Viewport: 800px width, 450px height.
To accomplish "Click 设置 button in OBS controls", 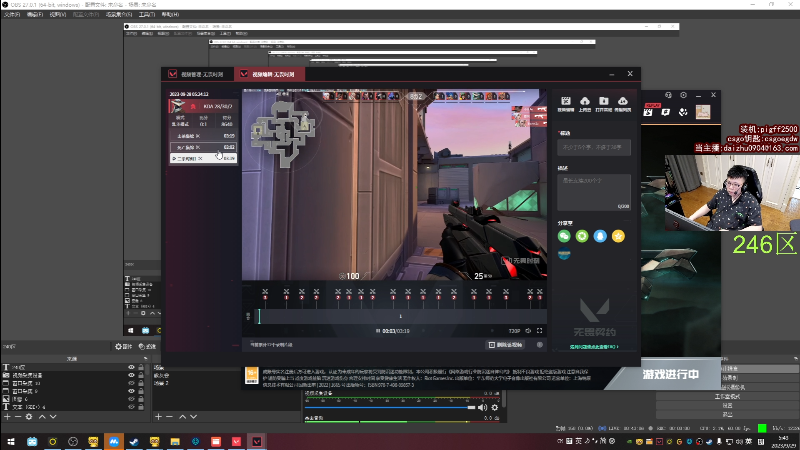I will [x=727, y=406].
